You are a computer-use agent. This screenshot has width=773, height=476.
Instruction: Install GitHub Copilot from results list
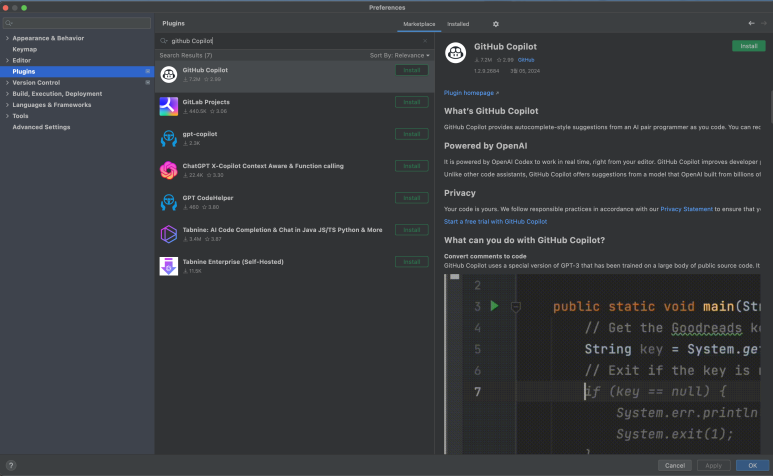pos(412,70)
